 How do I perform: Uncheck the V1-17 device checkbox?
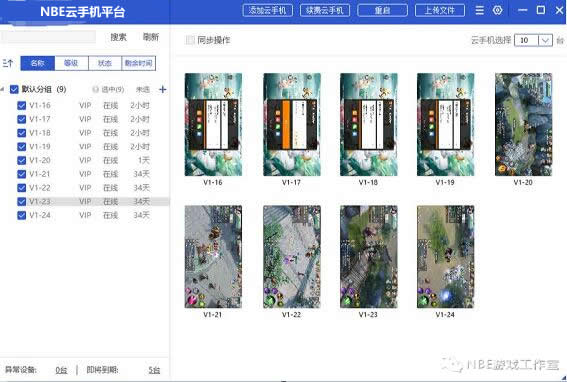pyautogui.click(x=22, y=119)
